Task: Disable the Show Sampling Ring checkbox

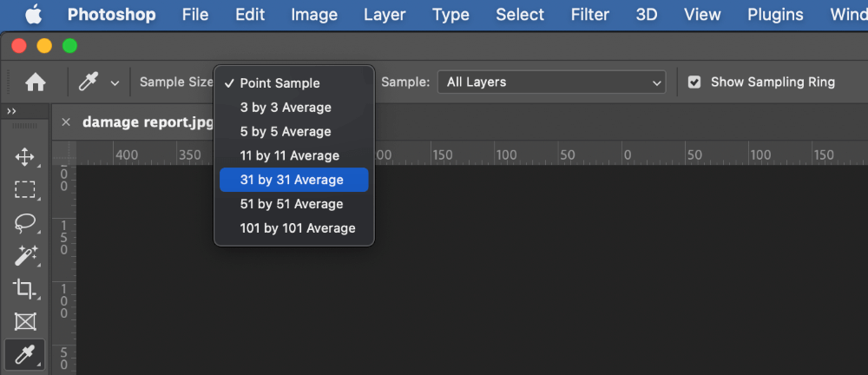Action: pyautogui.click(x=694, y=82)
